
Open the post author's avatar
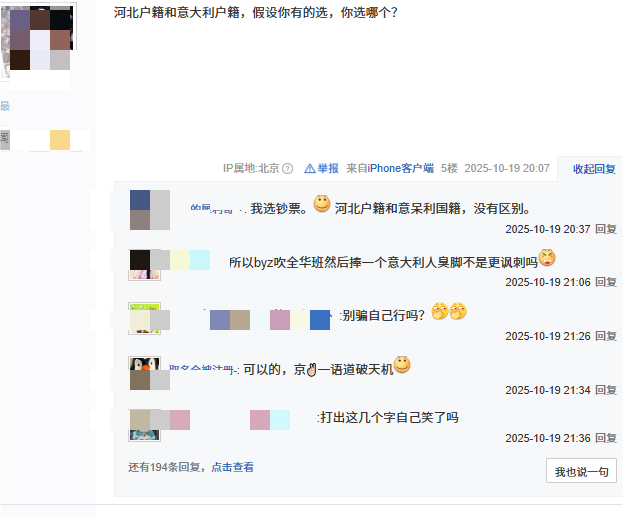tap(38, 40)
